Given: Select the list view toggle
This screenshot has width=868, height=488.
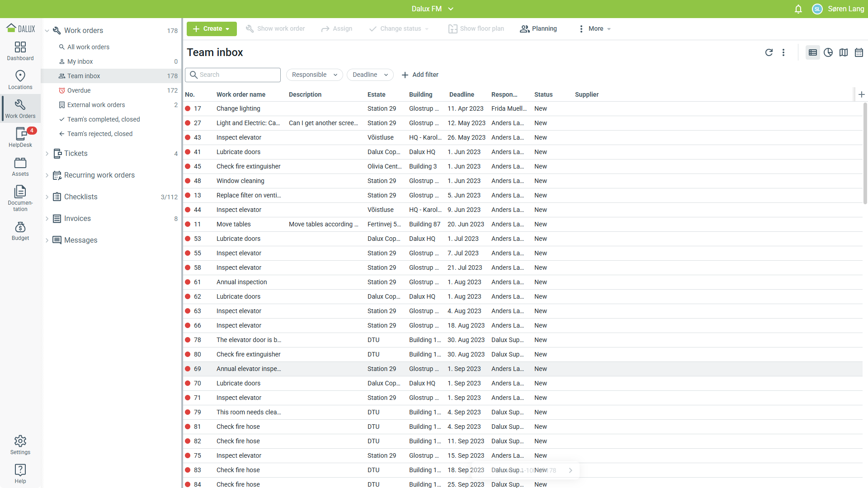Looking at the screenshot, I should 813,52.
